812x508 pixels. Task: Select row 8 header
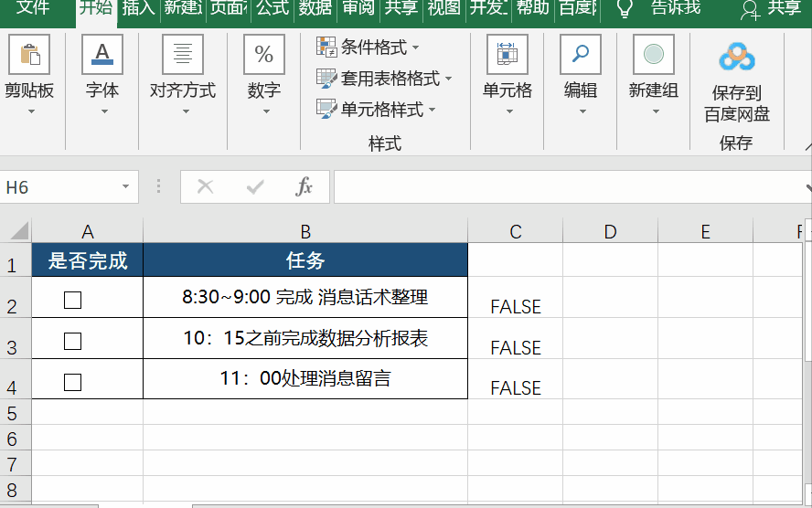click(16, 488)
